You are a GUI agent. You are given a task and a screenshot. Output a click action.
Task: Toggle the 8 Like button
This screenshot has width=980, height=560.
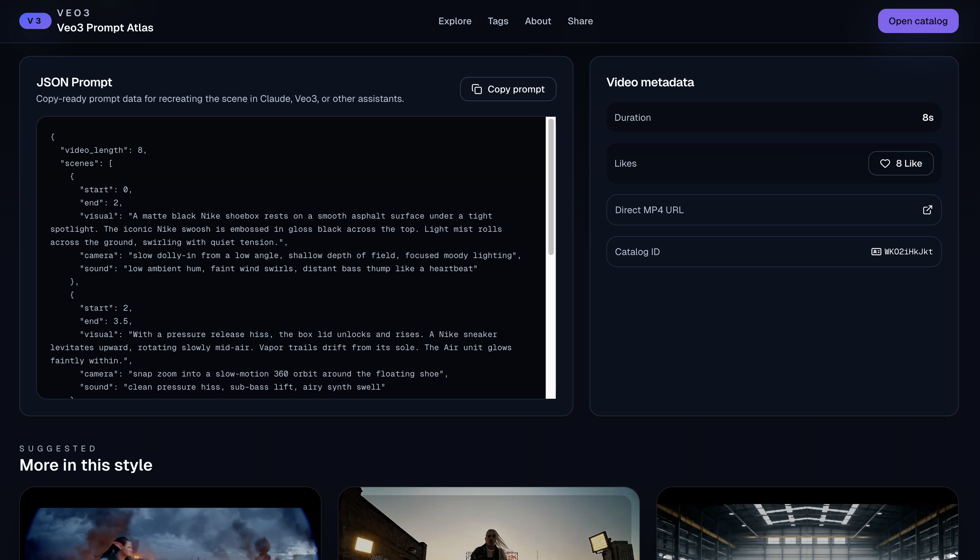(900, 164)
